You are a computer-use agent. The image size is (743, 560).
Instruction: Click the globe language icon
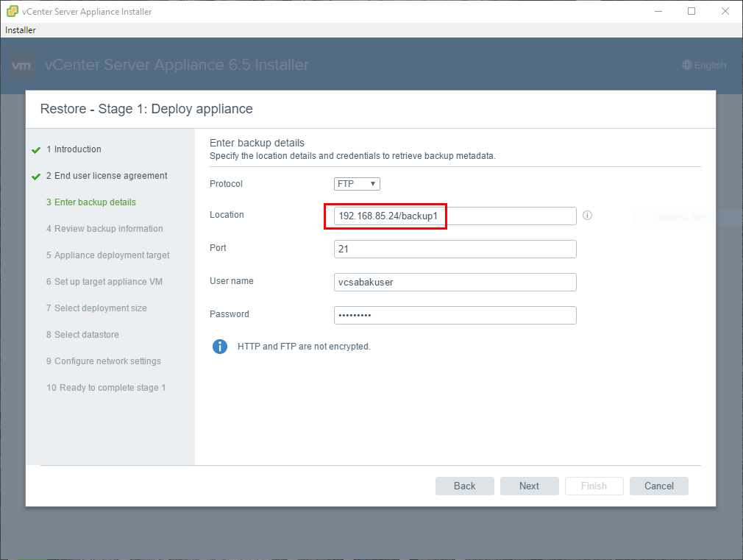(686, 65)
